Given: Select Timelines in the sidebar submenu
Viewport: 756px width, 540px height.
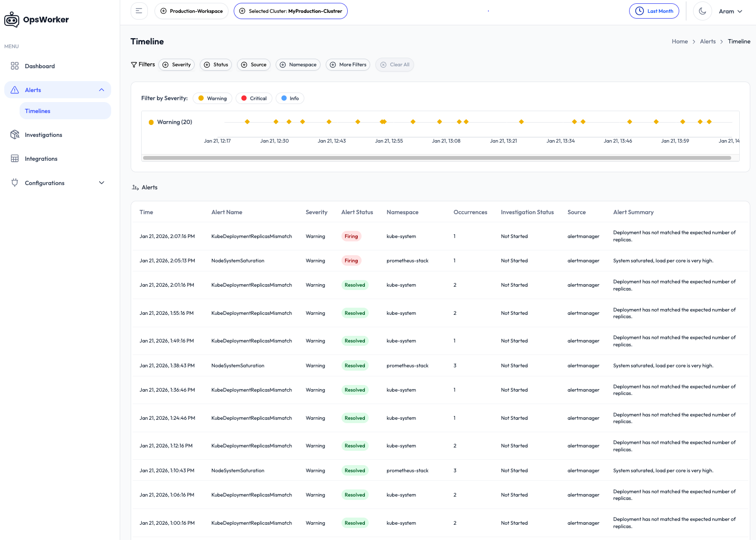Looking at the screenshot, I should (38, 111).
